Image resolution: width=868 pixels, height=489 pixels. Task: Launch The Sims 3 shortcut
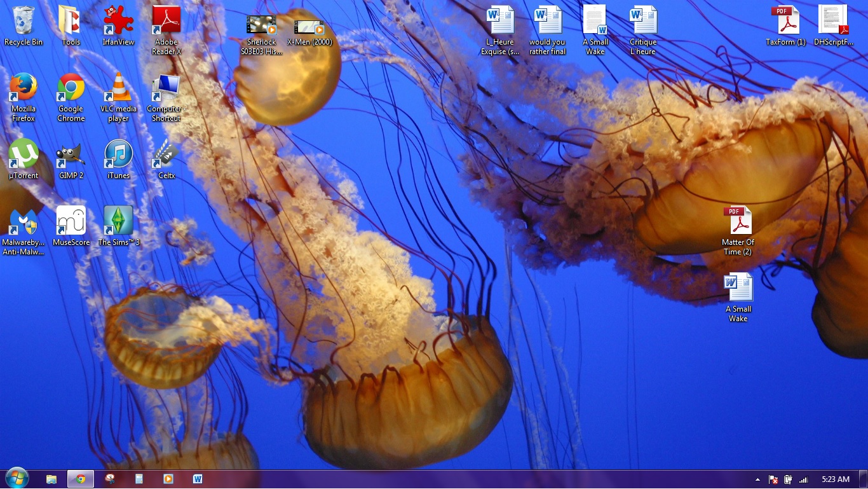coord(118,226)
